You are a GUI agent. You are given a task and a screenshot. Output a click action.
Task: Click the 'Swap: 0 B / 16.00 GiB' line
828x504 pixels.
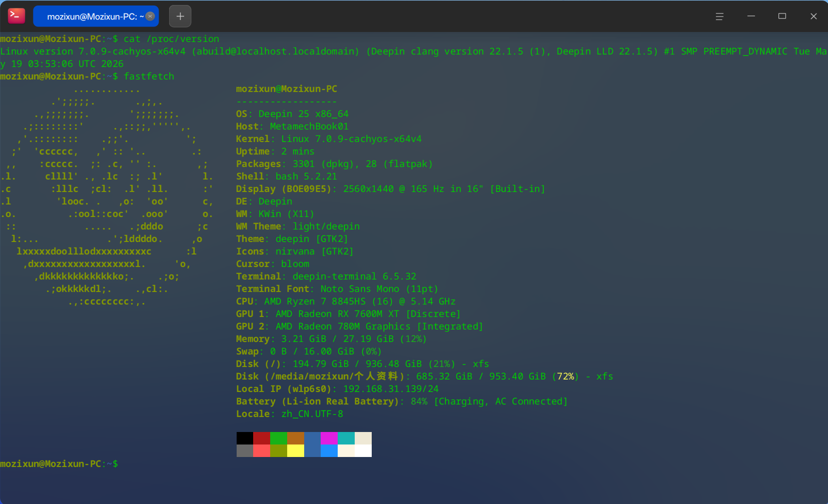[309, 351]
